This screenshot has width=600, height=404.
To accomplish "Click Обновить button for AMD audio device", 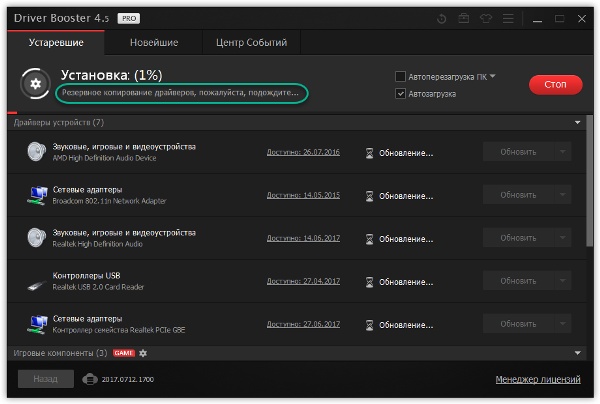I will coord(518,152).
